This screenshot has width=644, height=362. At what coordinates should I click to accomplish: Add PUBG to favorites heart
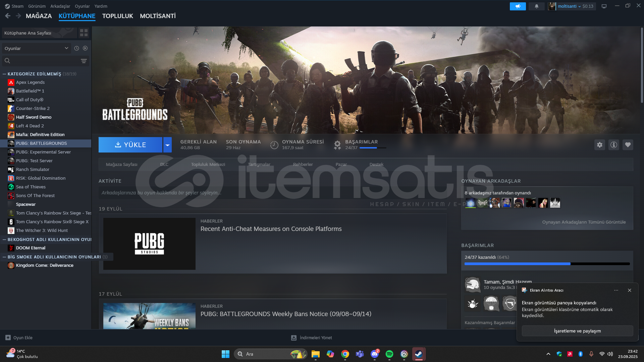click(628, 145)
